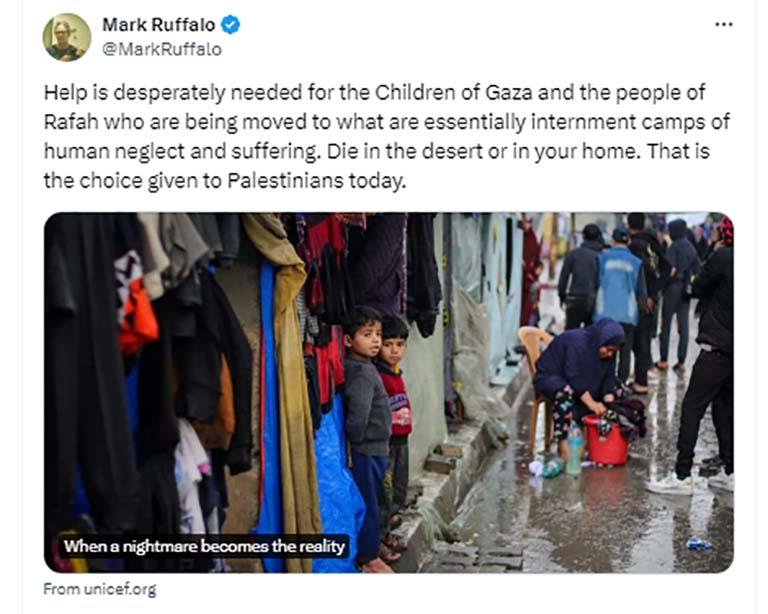The width and height of the screenshot is (768, 614).
Task: Click the words "Palestinians today" in the tweet
Action: coord(316,181)
